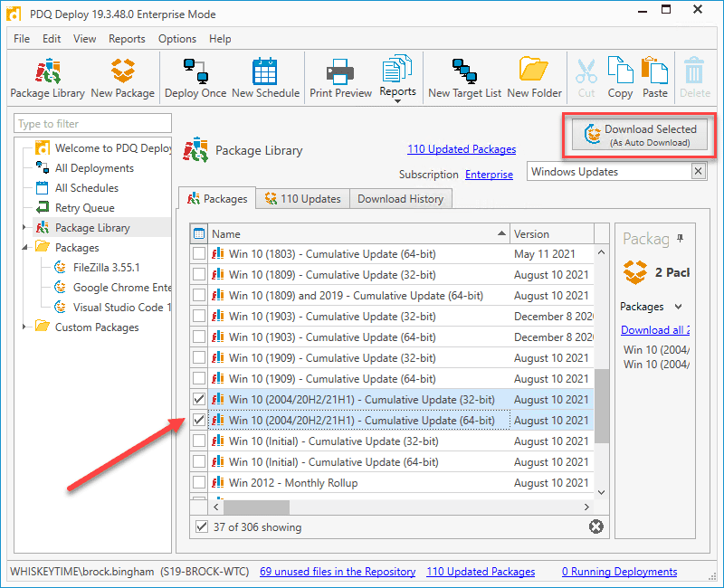Screen dimensions: 724x588
Task: Expand the Package Library tree node
Action: pos(24,227)
